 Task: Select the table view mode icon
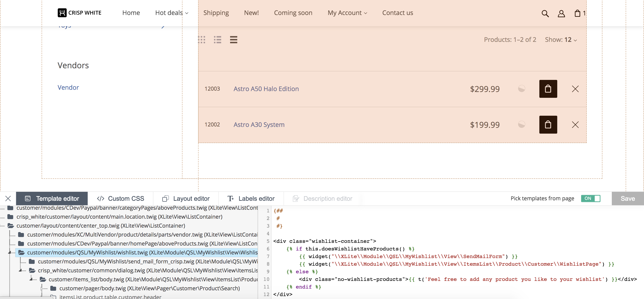tap(233, 40)
